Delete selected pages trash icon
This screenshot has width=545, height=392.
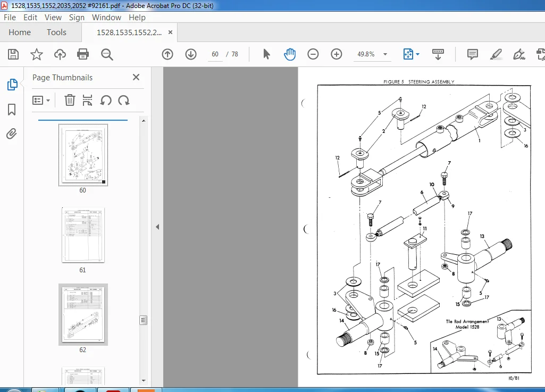click(70, 100)
